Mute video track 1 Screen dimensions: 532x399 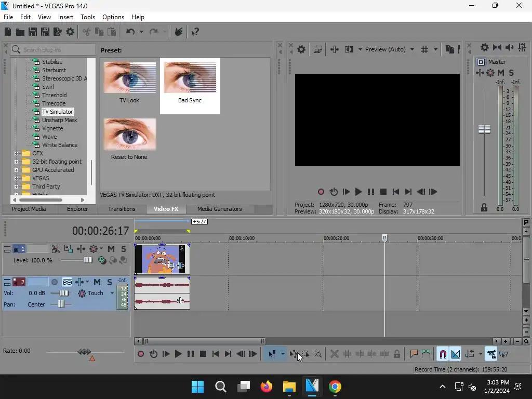click(x=111, y=249)
